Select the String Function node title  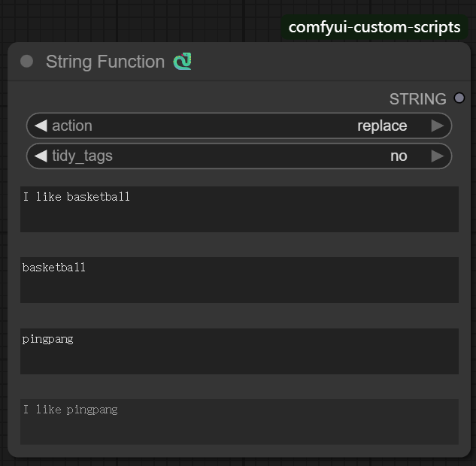105,62
